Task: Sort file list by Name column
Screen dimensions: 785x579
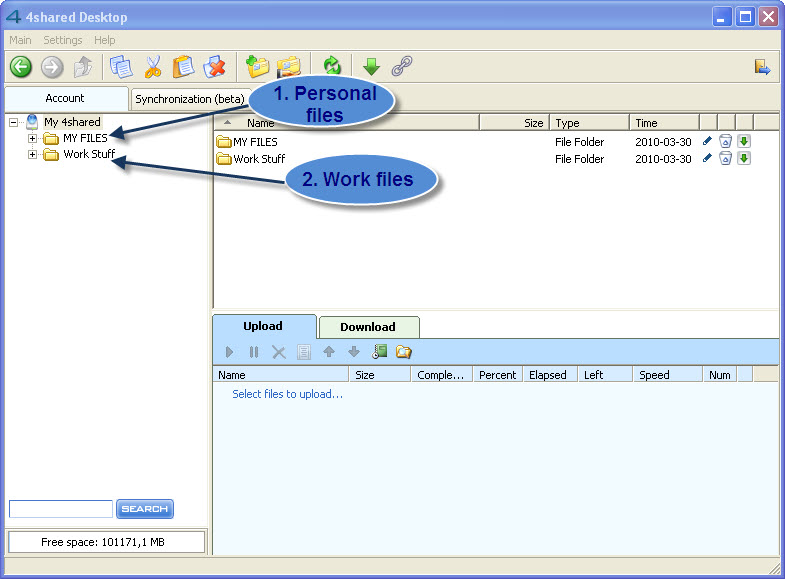Action: [x=346, y=123]
